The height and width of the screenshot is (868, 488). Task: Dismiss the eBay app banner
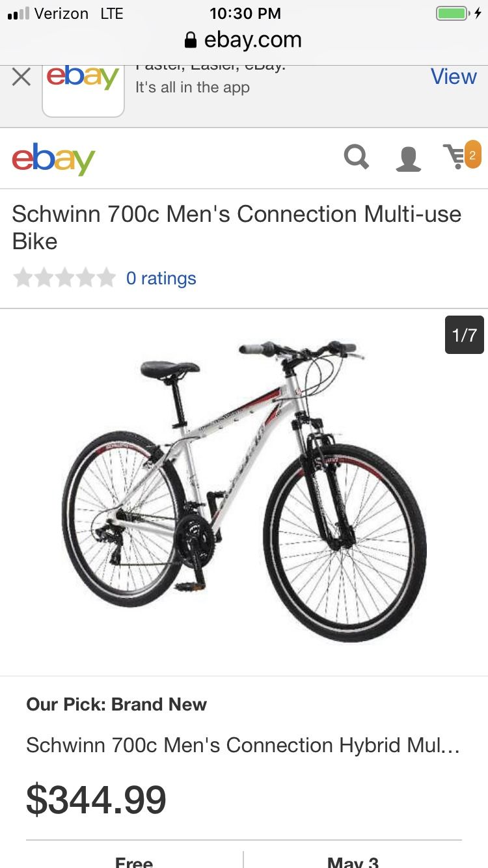coord(21,77)
